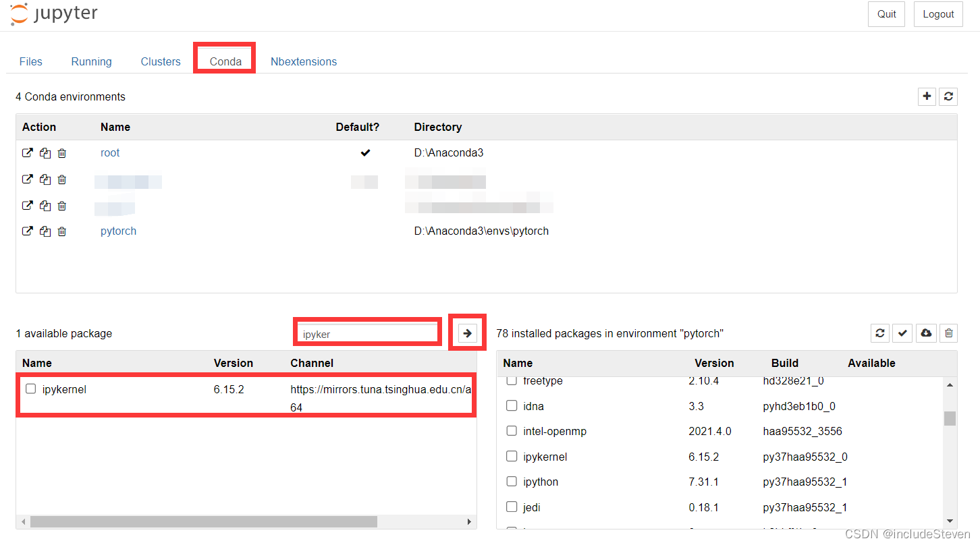Click the Quit button
The image size is (980, 545).
click(x=887, y=14)
